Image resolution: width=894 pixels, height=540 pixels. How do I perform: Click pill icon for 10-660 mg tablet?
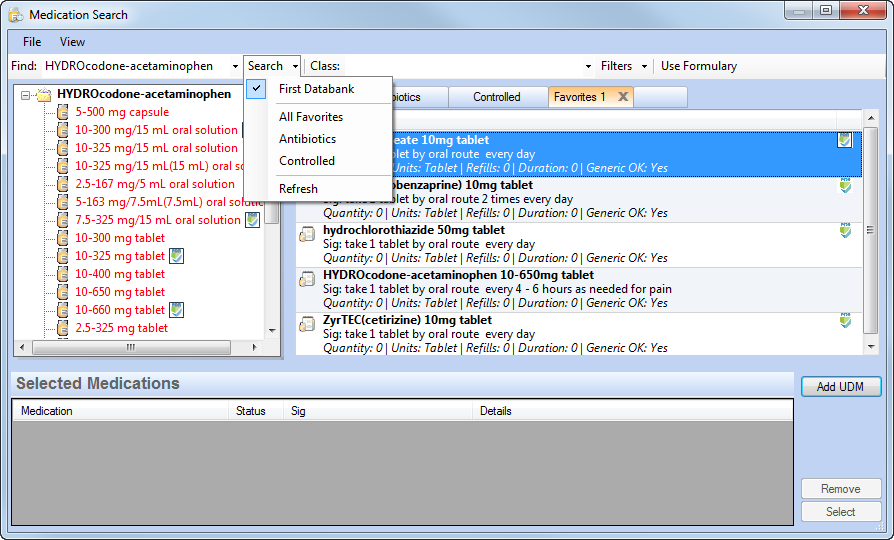[63, 310]
